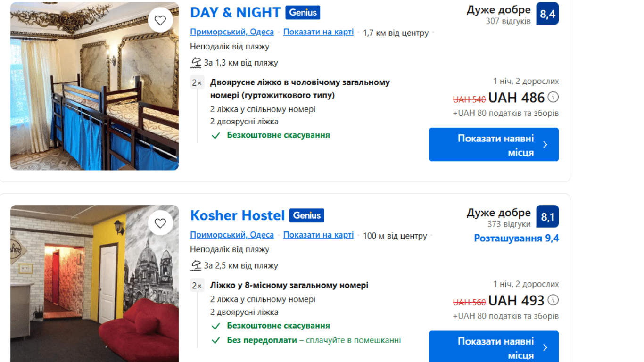The height and width of the screenshot is (362, 644).
Task: Save Kosher Hostel with heart icon
Action: 160,223
